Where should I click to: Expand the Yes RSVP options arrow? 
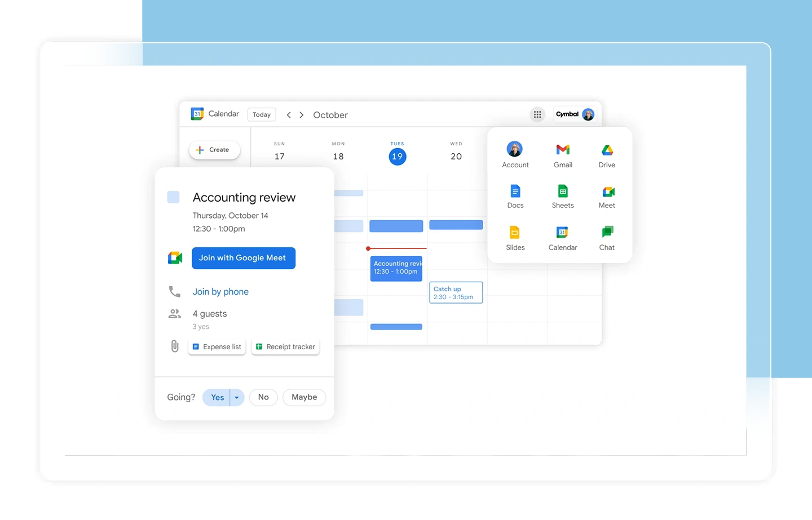(237, 397)
